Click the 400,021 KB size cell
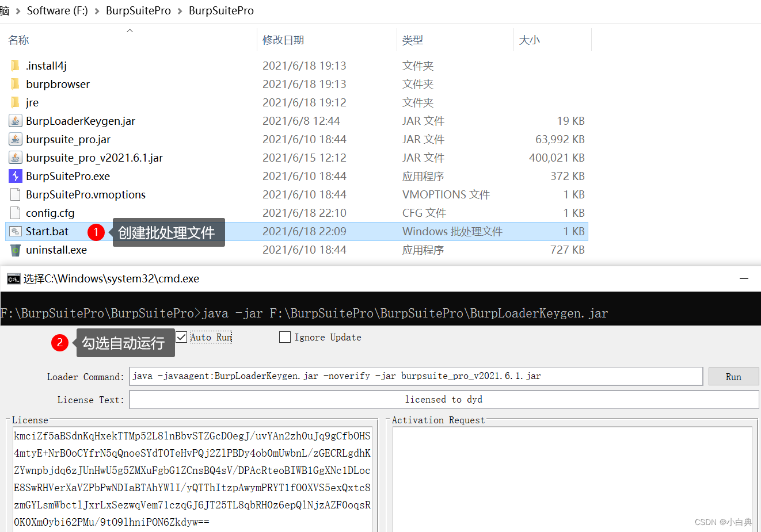The height and width of the screenshot is (532, 761). 557,158
